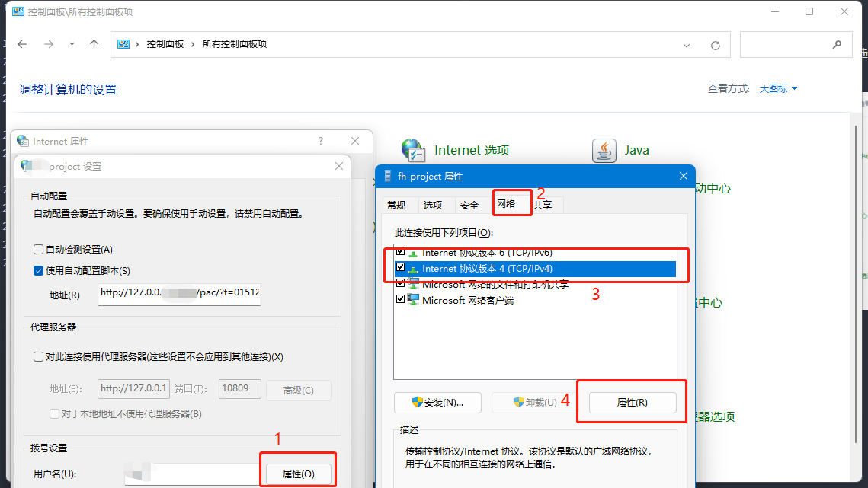This screenshot has height=488, width=868.
Task: Go up one folder level arrow
Action: pyautogui.click(x=94, y=44)
